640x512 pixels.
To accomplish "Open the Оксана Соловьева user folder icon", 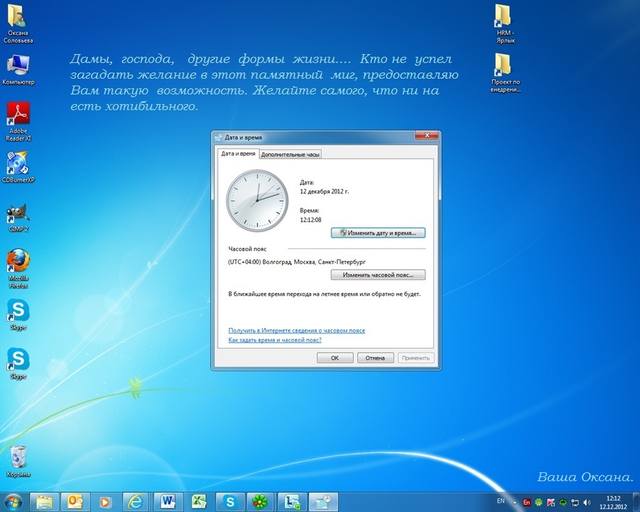I will click(x=17, y=24).
